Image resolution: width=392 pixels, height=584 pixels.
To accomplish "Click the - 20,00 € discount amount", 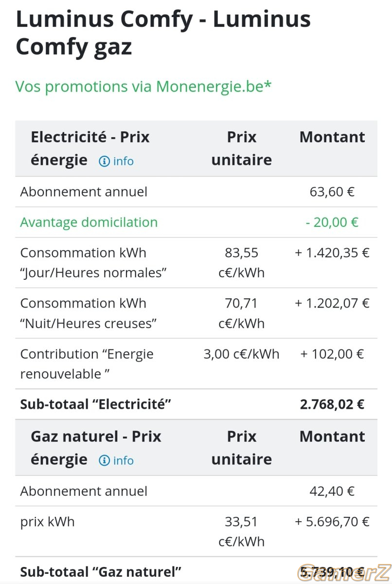I will (332, 222).
